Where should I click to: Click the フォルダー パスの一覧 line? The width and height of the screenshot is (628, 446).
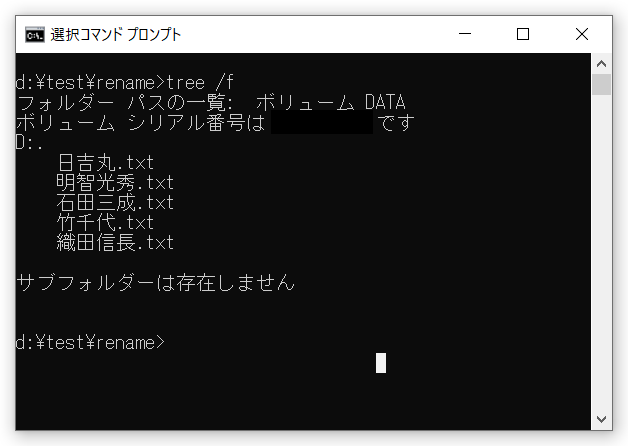coord(211,102)
